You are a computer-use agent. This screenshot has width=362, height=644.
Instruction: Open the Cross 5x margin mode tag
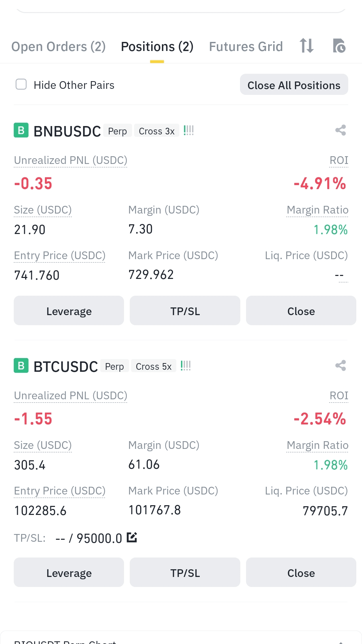pyautogui.click(x=154, y=366)
